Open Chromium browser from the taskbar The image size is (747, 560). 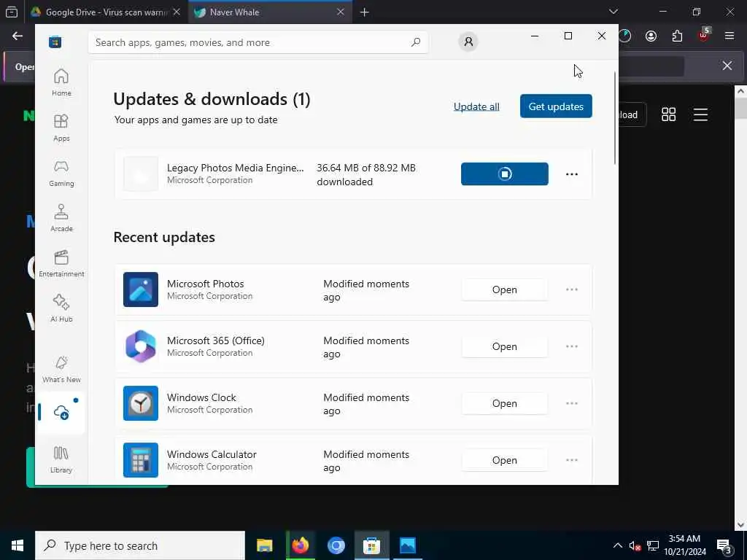click(x=336, y=545)
